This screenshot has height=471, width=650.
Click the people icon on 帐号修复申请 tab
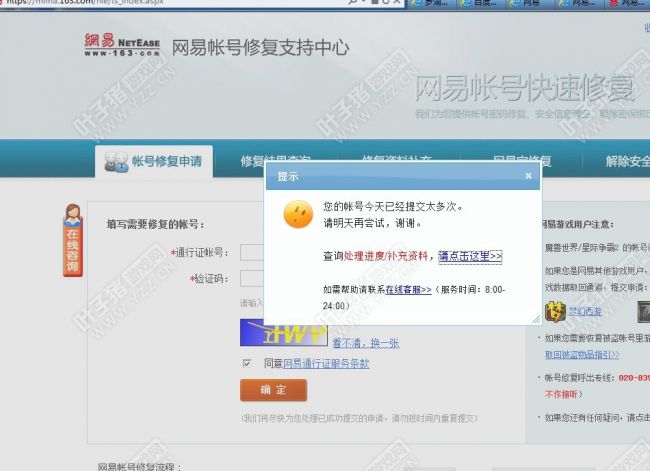pyautogui.click(x=115, y=161)
